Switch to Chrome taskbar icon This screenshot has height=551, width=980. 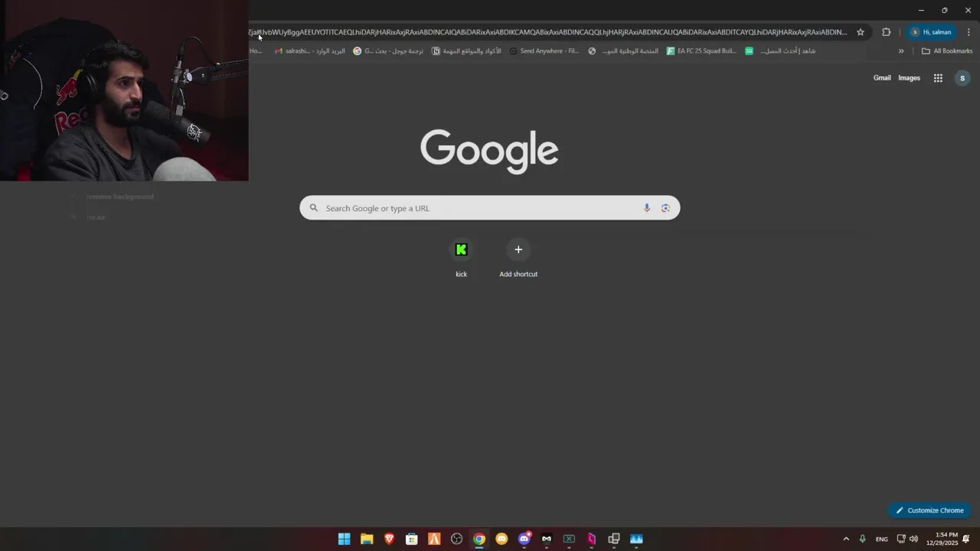coord(479,539)
